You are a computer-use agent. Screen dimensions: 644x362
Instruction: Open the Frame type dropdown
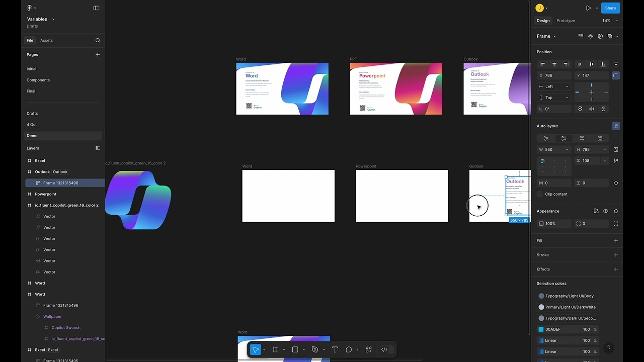tap(546, 36)
